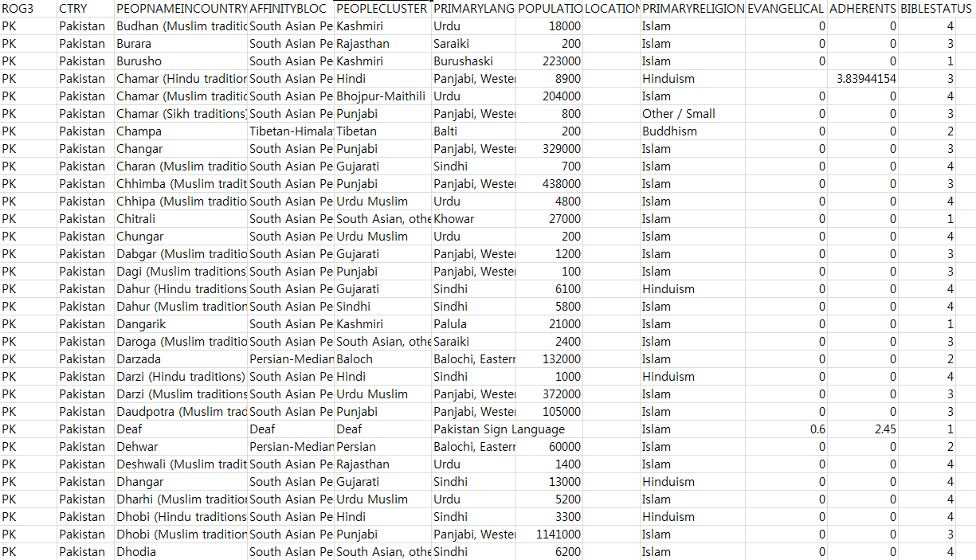Screen dimensions: 976x560
Task: Click the population value 5200
Action: tap(549, 499)
